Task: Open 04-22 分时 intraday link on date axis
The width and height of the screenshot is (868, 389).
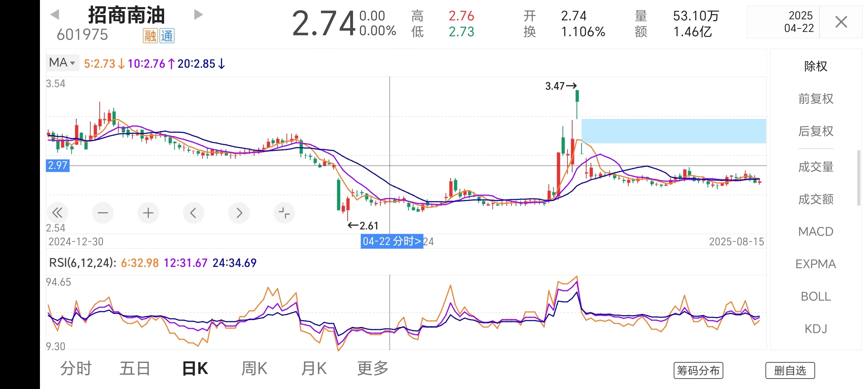Action: click(392, 241)
